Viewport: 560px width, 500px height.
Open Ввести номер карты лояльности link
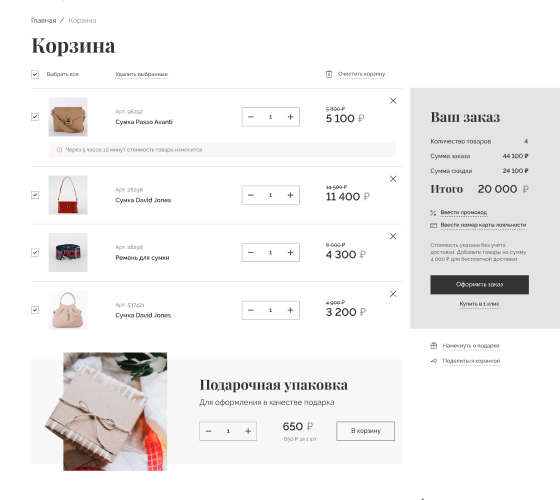click(483, 225)
